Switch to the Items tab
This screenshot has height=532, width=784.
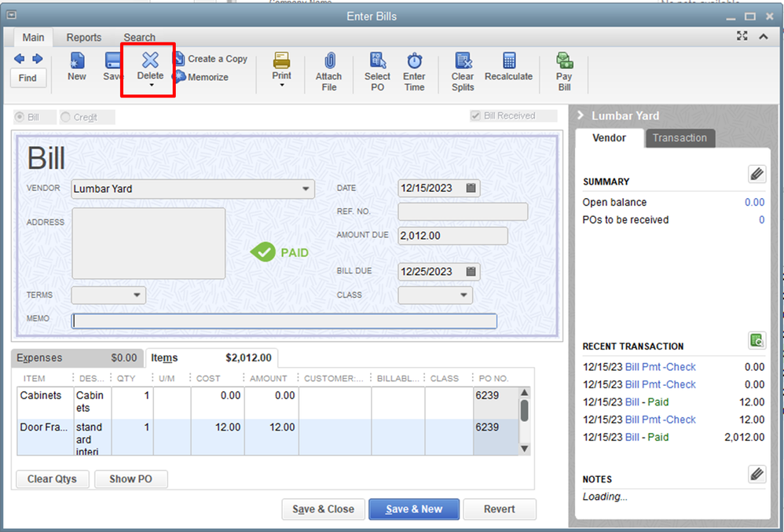211,358
